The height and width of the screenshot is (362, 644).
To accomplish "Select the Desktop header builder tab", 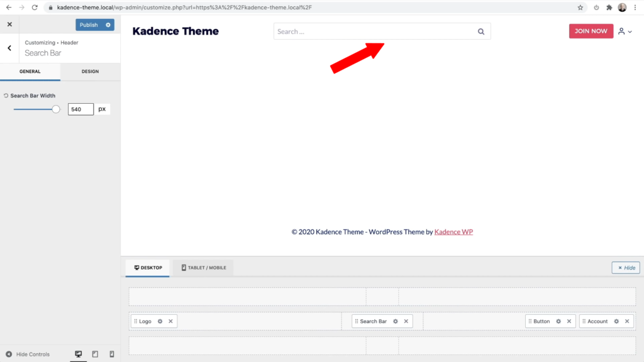I will point(147,268).
